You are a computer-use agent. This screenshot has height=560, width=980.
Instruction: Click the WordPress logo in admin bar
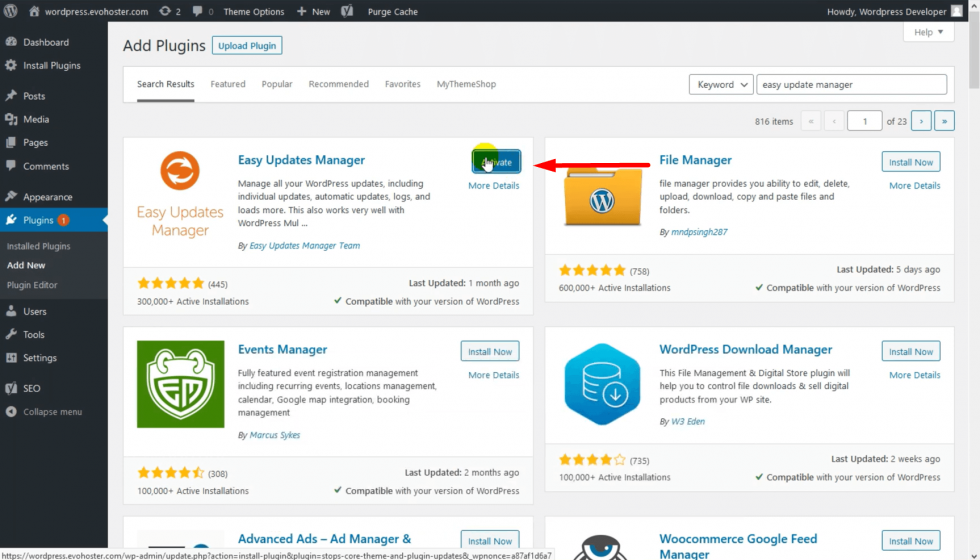pyautogui.click(x=11, y=11)
